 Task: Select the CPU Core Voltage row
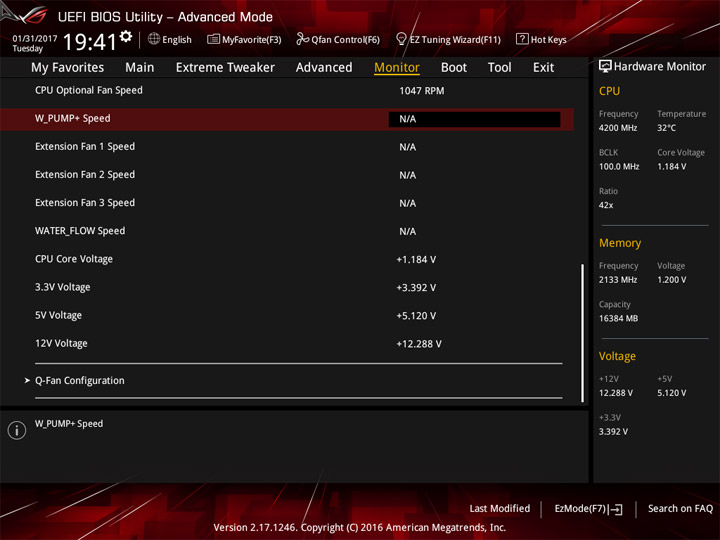tap(287, 259)
